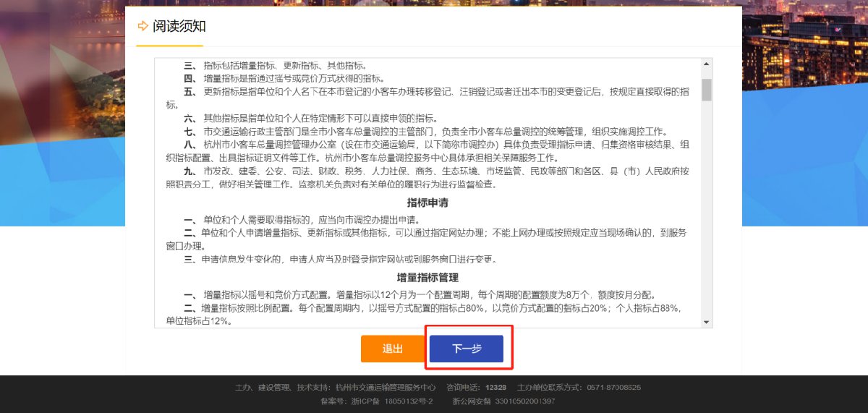
Task: Click empty scrollbar track below the thumb
Action: pos(707,217)
